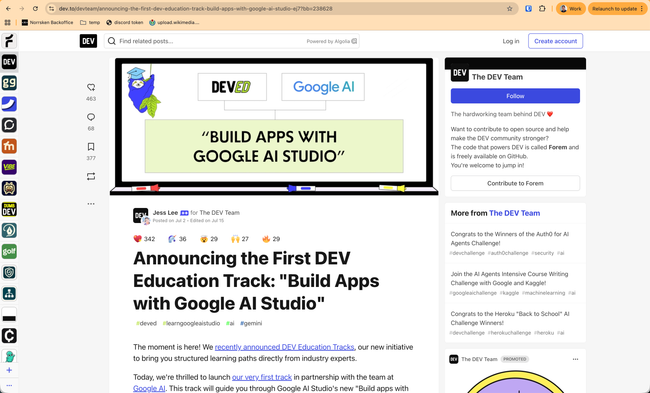
Task: Click the Relaunch to update button
Action: click(617, 8)
